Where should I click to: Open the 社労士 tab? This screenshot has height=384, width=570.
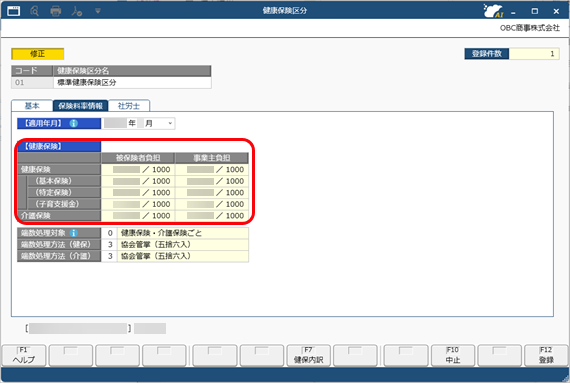click(129, 106)
